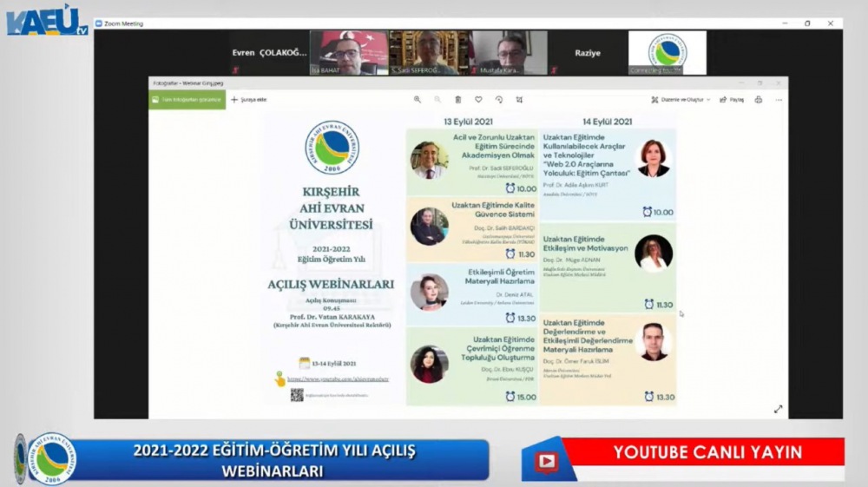Click the photo of Prof. Dr. Sadi SEFEROĞLU
This screenshot has height=487, width=868.
[429, 160]
